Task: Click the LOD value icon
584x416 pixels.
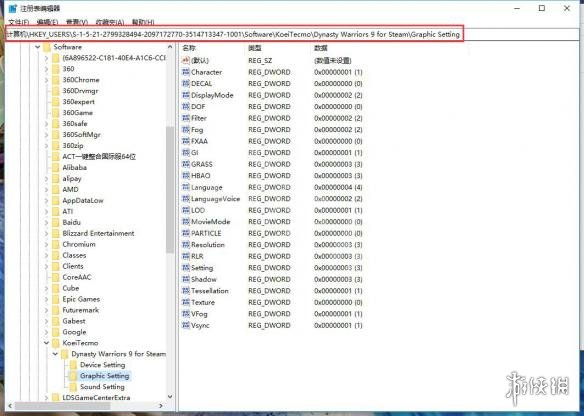Action: (185, 210)
